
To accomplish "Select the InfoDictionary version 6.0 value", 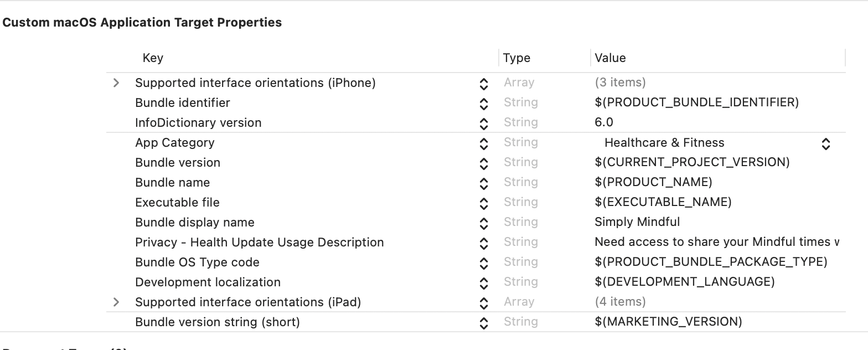I will coord(604,123).
